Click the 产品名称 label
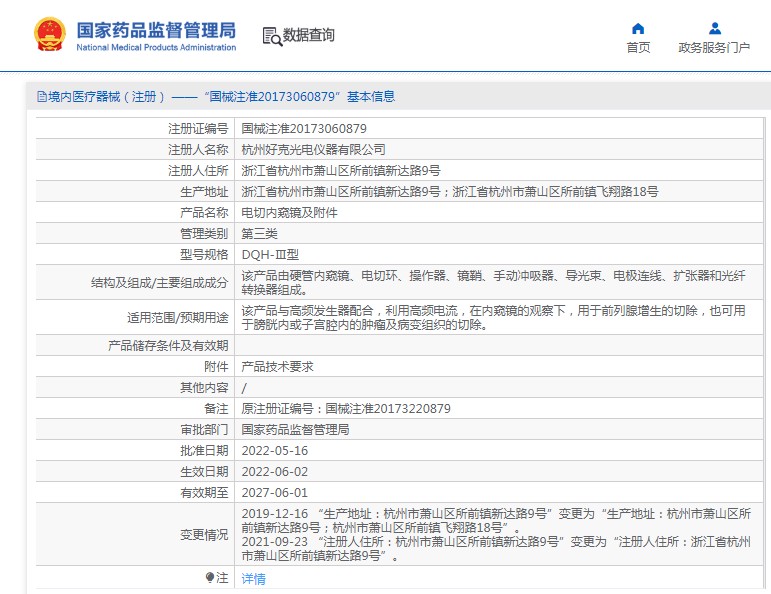This screenshot has width=771, height=594. pos(204,213)
